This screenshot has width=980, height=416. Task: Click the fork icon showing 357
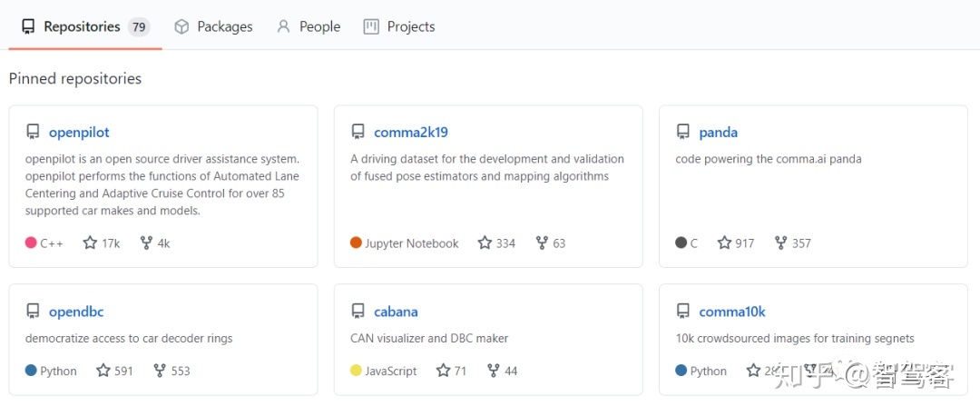[780, 243]
